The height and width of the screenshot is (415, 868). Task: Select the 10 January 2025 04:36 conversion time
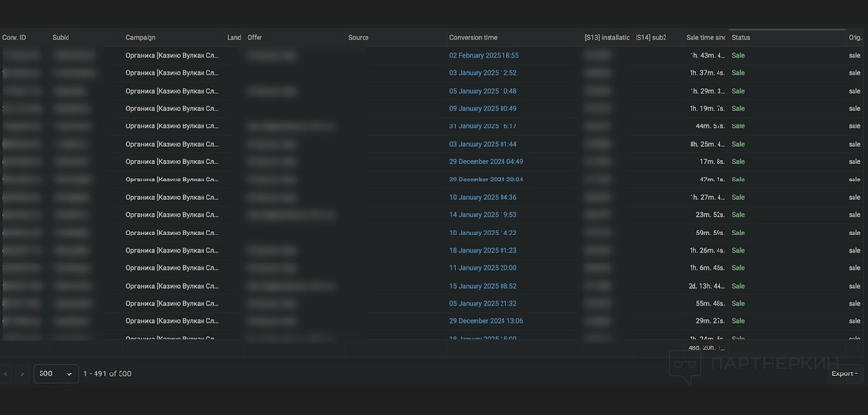click(x=483, y=197)
